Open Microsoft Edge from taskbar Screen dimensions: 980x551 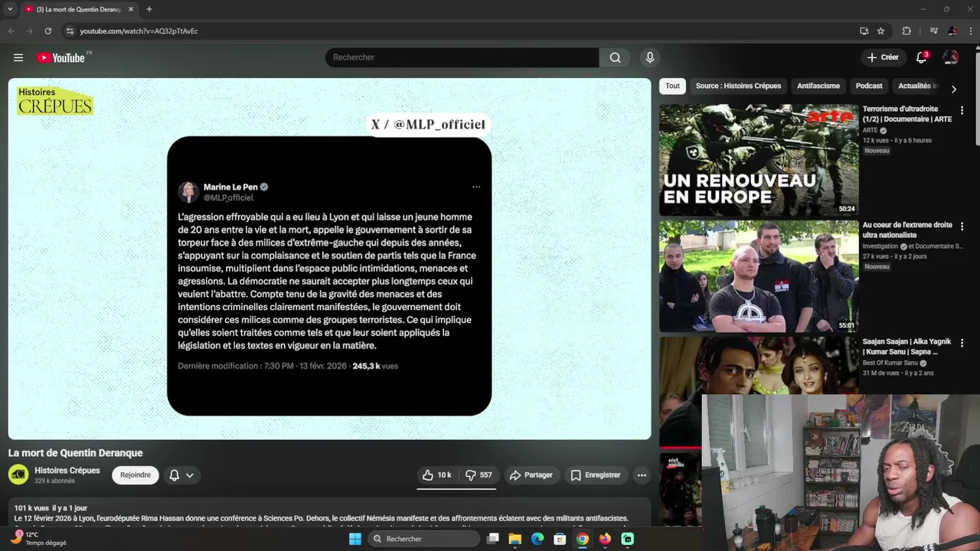[537, 539]
